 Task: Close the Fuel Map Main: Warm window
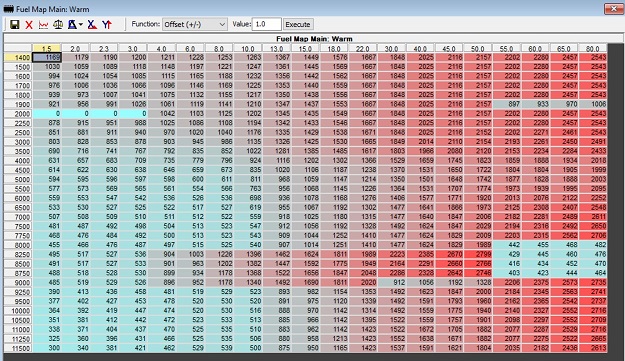[x=613, y=8]
